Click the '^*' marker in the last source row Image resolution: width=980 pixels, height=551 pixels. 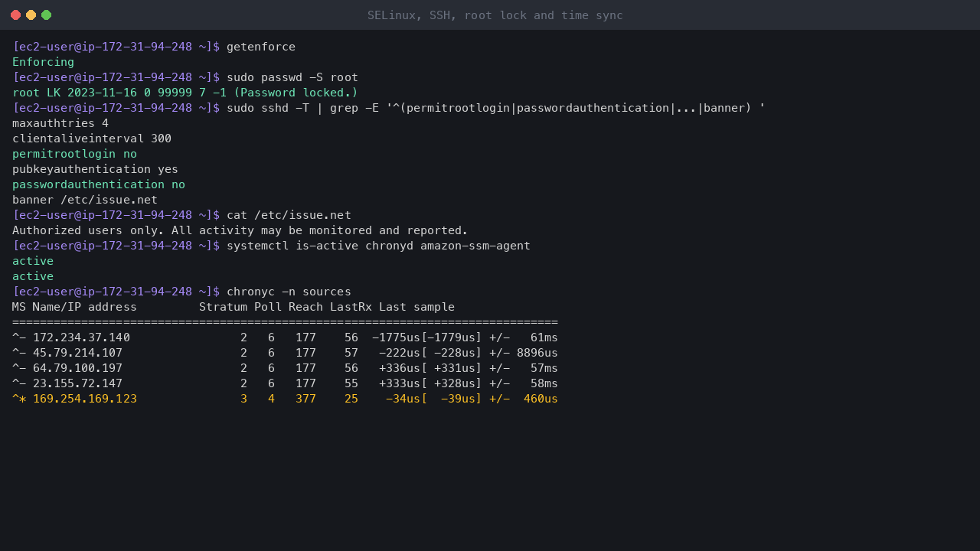(19, 399)
